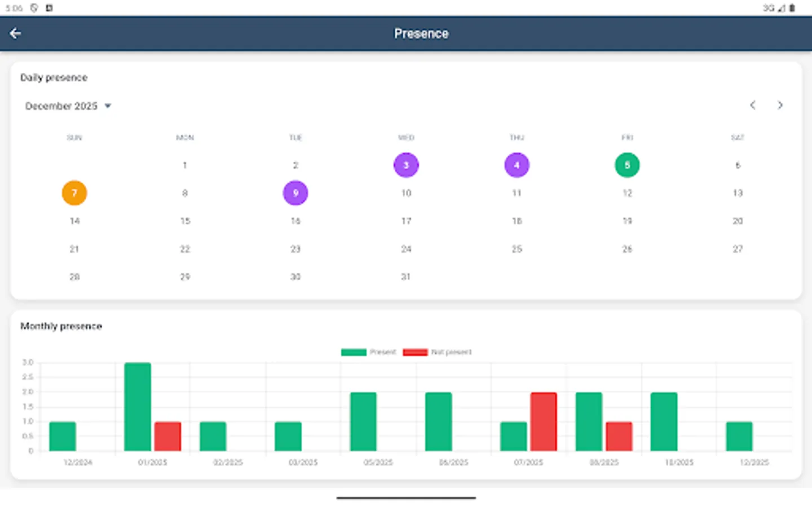Select the purple-circled day 9

pyautogui.click(x=295, y=193)
